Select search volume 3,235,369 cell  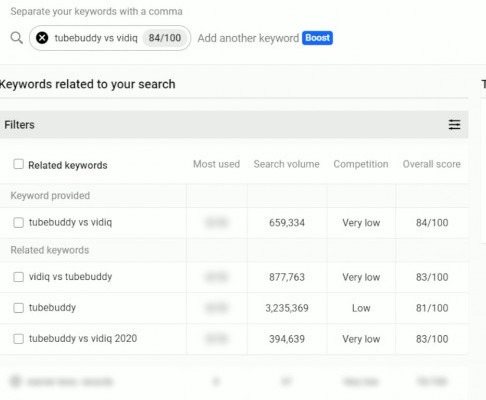pos(287,308)
